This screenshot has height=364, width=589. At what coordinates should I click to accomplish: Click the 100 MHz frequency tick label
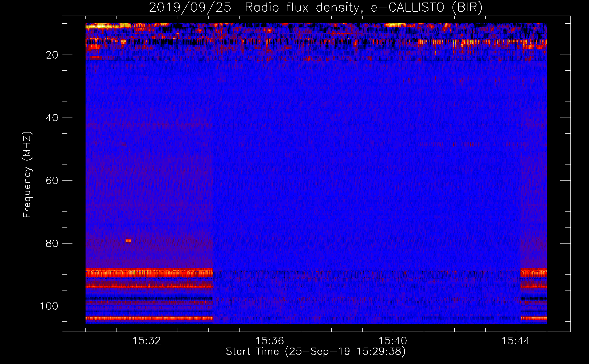(x=49, y=306)
